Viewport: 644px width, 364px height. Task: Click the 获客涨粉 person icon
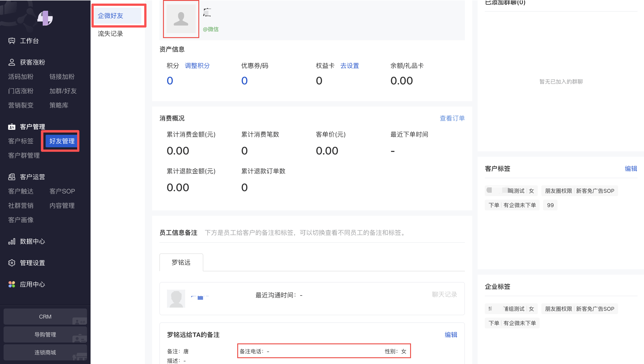click(11, 62)
